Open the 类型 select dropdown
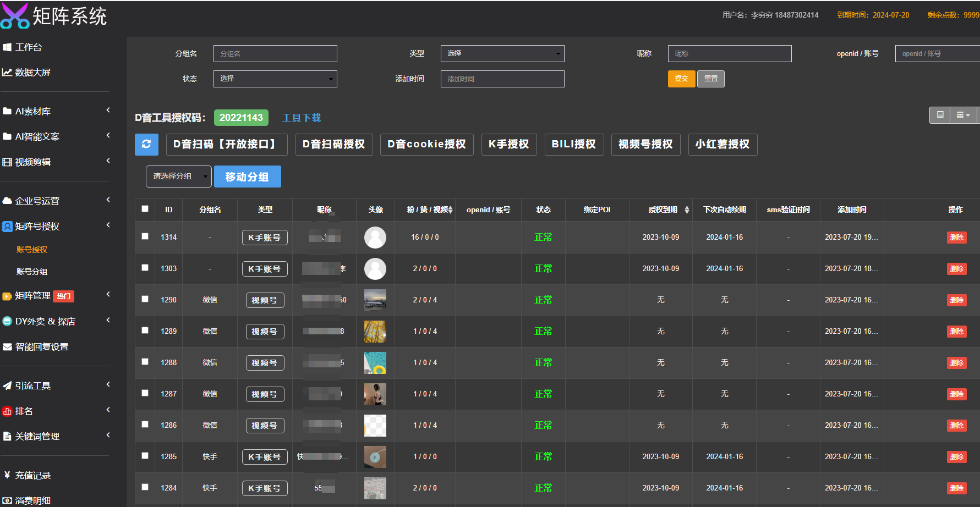Image resolution: width=980 pixels, height=507 pixels. (502, 53)
